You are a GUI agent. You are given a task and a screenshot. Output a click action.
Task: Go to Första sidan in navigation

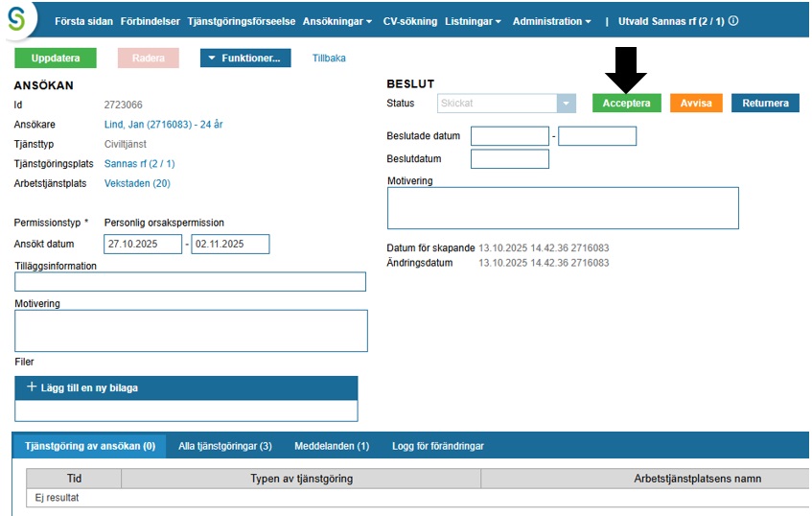[x=83, y=21]
